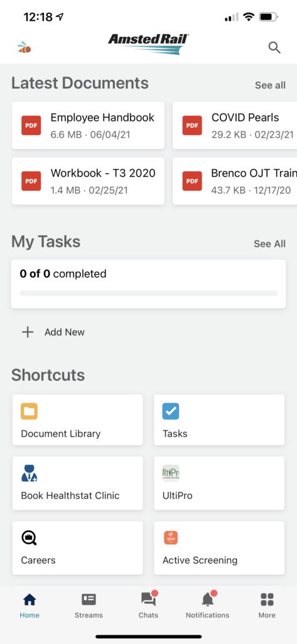Switch to the Streams tab
The image size is (297, 644).
coord(89,606)
